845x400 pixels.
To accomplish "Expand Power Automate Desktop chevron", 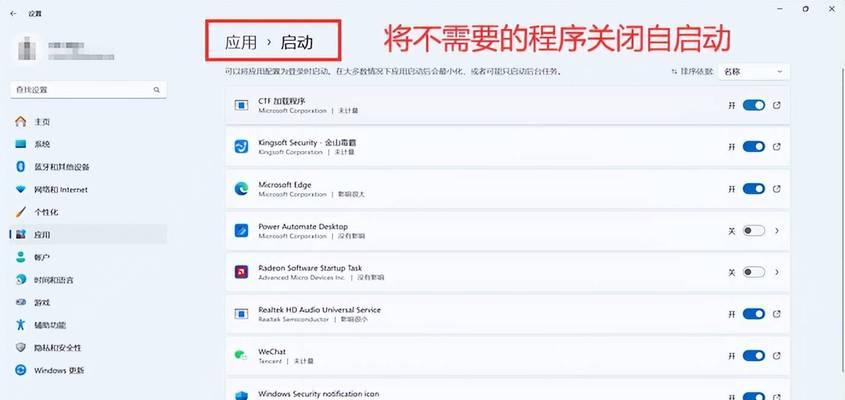I will tap(777, 231).
